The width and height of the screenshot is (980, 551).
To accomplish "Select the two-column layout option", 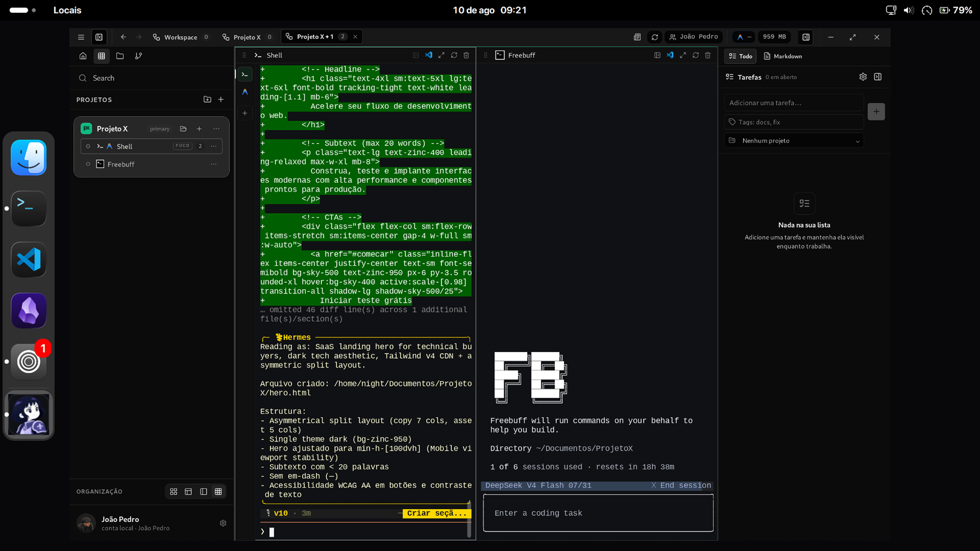I will click(204, 491).
